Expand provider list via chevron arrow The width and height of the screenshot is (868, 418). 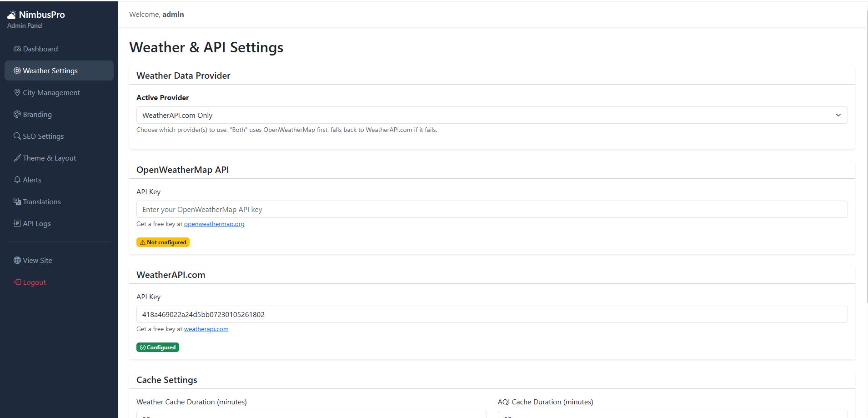point(838,115)
